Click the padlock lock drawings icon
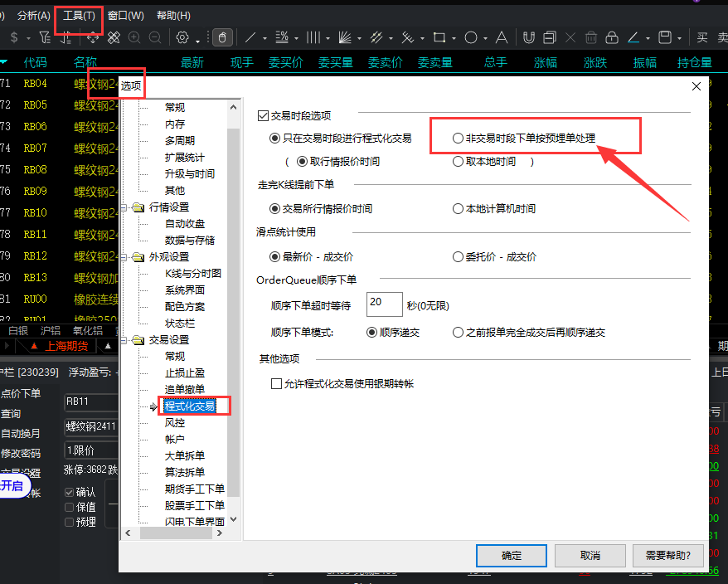This screenshot has height=584, width=728. (612, 37)
